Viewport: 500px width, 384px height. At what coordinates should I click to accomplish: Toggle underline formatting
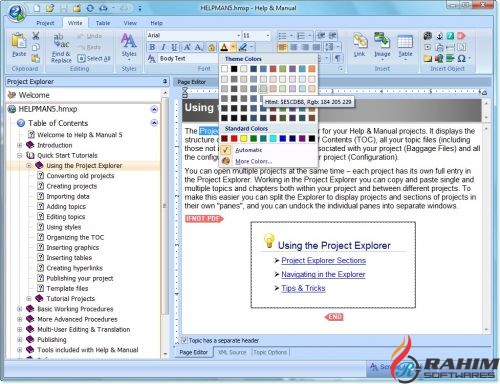pos(174,47)
